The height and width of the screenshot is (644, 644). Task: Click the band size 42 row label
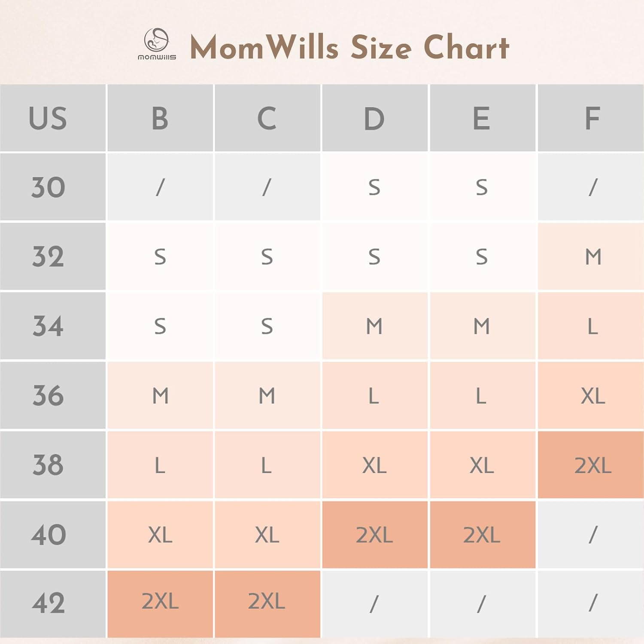pos(48,603)
